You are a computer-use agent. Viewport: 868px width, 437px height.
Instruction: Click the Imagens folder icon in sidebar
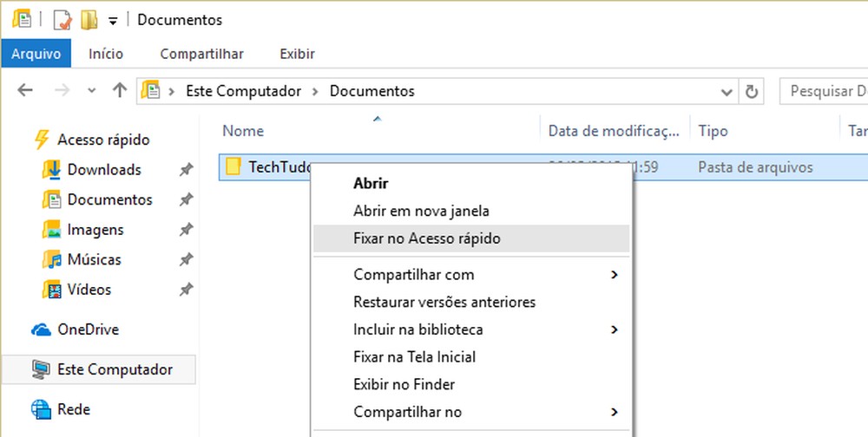pyautogui.click(x=51, y=230)
